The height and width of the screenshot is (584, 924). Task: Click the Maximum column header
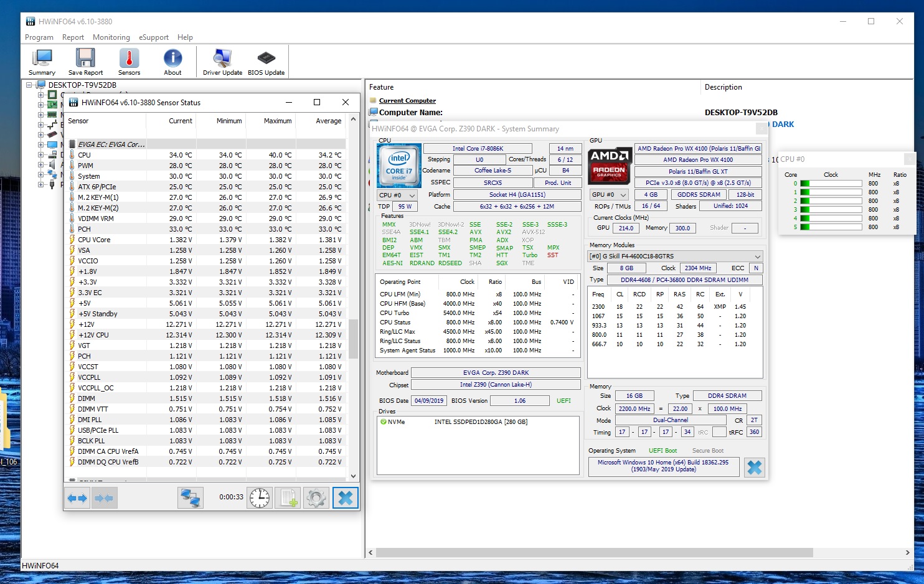point(271,121)
